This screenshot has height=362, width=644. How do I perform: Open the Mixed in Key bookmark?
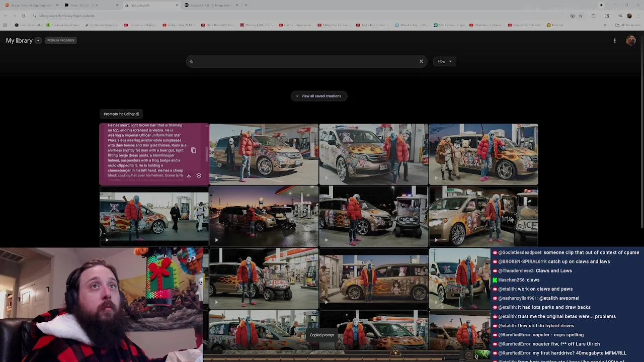click(411, 25)
